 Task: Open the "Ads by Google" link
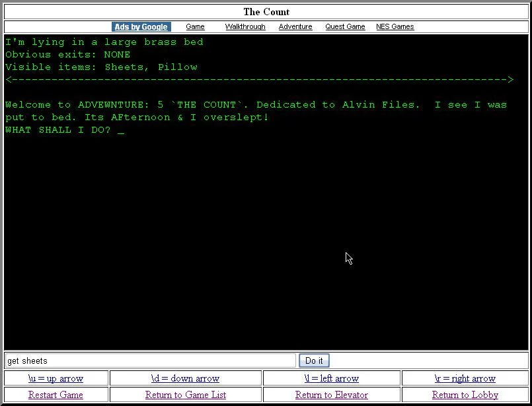[141, 27]
